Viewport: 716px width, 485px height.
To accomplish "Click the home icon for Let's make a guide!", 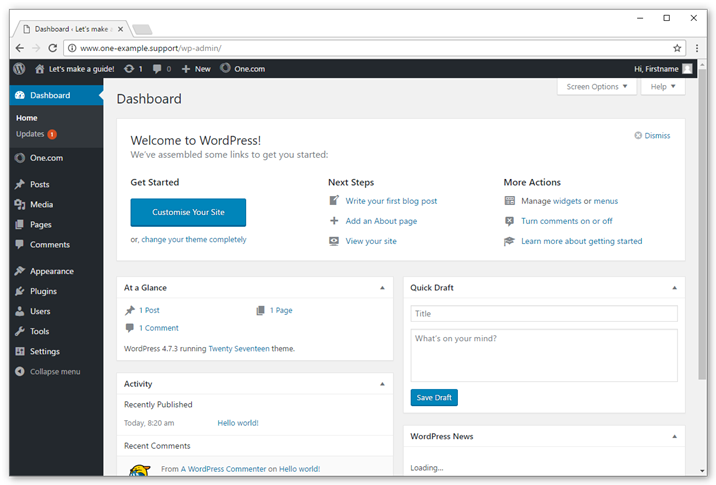I will (40, 69).
